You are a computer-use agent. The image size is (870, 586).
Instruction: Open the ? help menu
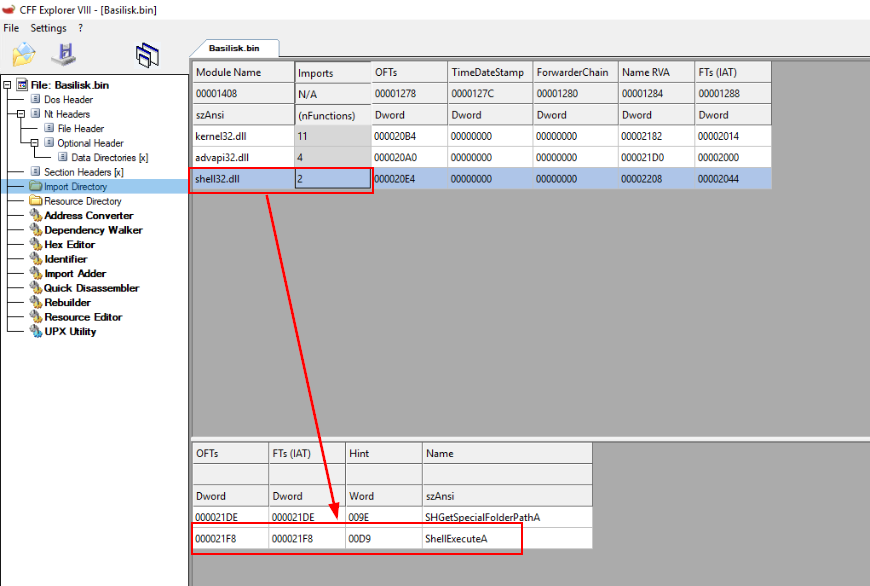click(x=80, y=28)
